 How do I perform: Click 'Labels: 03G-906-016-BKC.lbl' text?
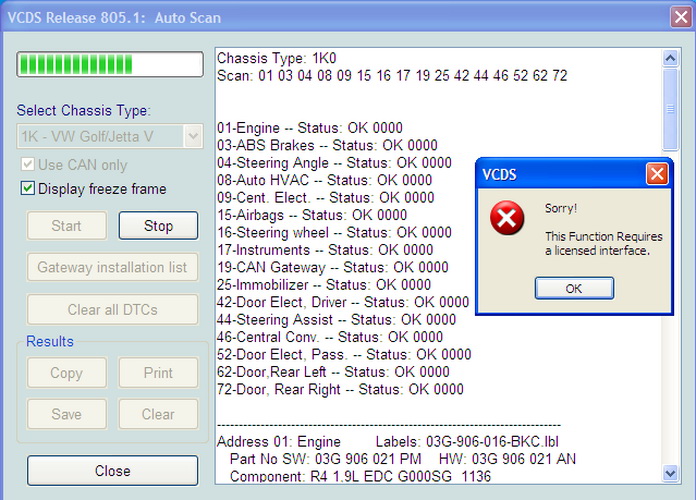467,442
